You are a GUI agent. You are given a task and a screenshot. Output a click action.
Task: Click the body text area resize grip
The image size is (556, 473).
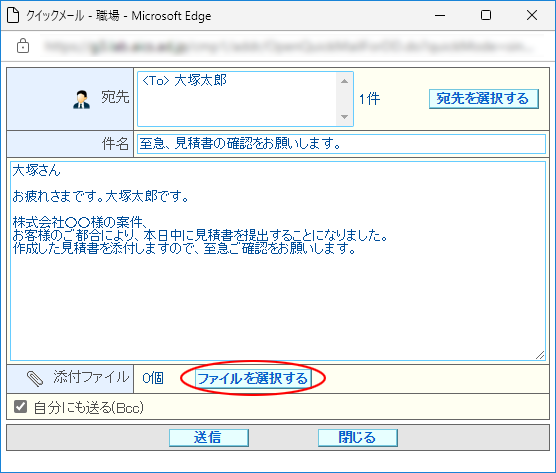(x=540, y=355)
